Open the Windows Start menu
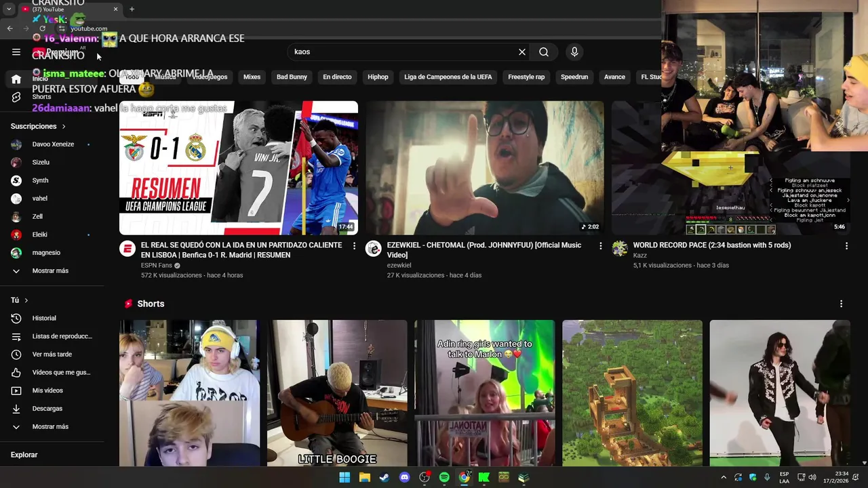 click(x=344, y=477)
